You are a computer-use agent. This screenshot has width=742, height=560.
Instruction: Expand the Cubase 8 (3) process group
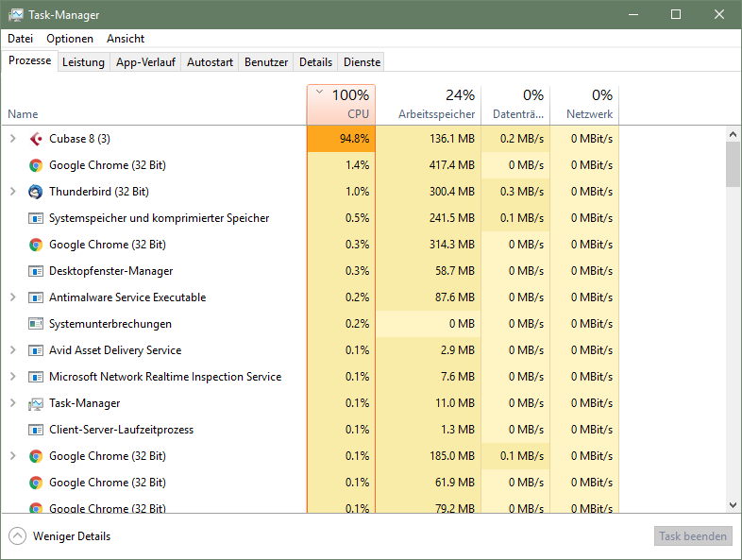tap(13, 139)
